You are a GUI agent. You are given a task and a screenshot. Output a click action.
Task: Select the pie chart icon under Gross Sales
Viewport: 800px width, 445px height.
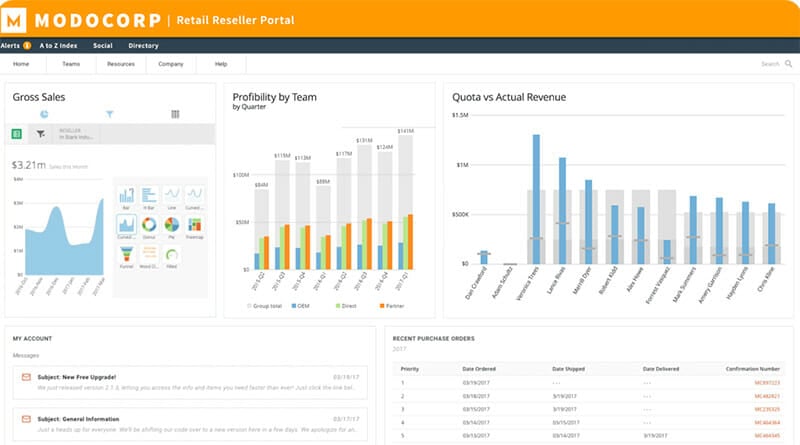click(x=44, y=114)
